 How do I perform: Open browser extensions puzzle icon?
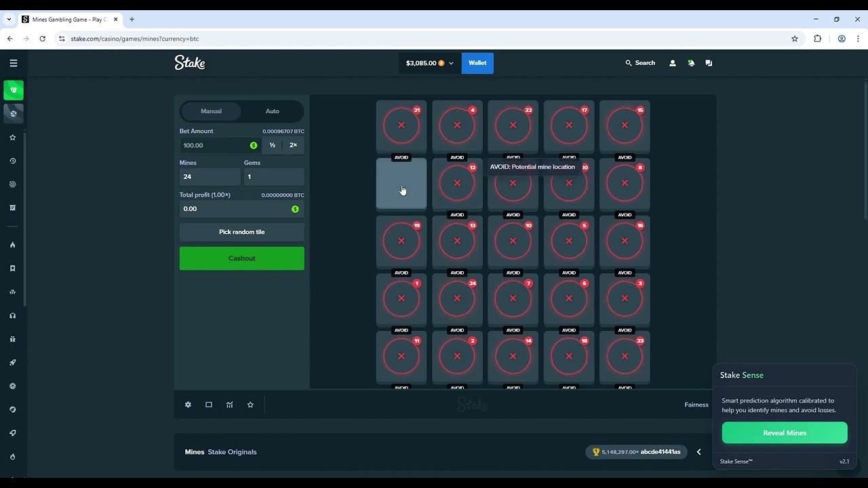817,39
